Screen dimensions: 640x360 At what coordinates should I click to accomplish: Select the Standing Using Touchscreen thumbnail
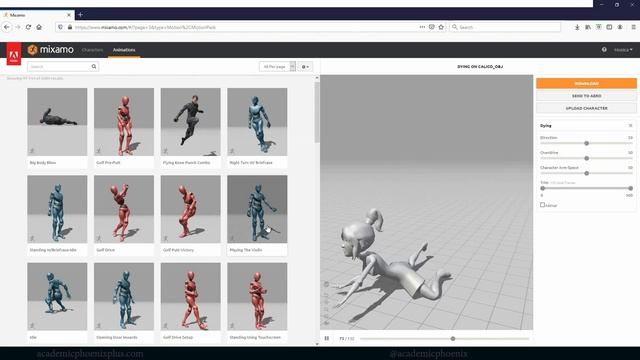pyautogui.click(x=257, y=296)
